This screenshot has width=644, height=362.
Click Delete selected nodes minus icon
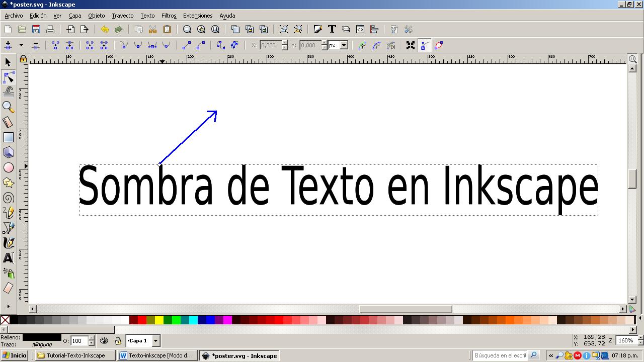(35, 45)
